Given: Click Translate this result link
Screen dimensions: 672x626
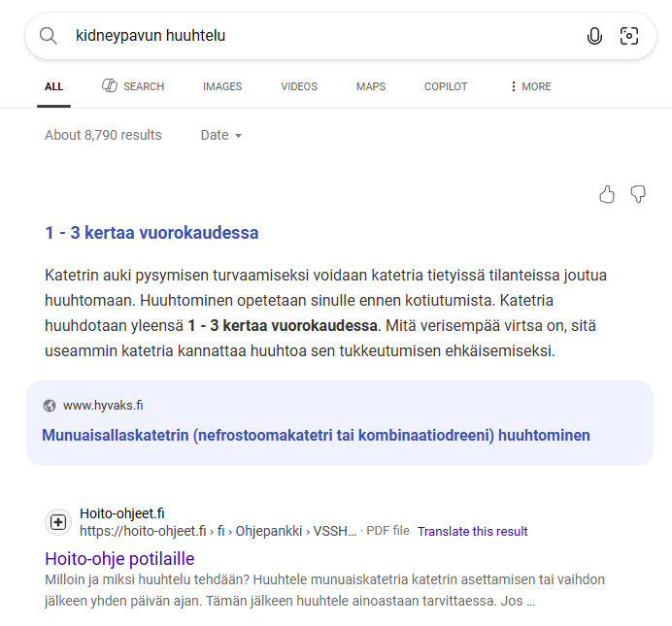Looking at the screenshot, I should click(x=472, y=532).
